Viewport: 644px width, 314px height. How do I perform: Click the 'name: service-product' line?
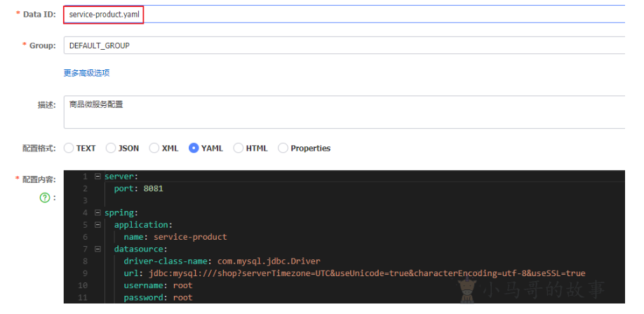(175, 237)
